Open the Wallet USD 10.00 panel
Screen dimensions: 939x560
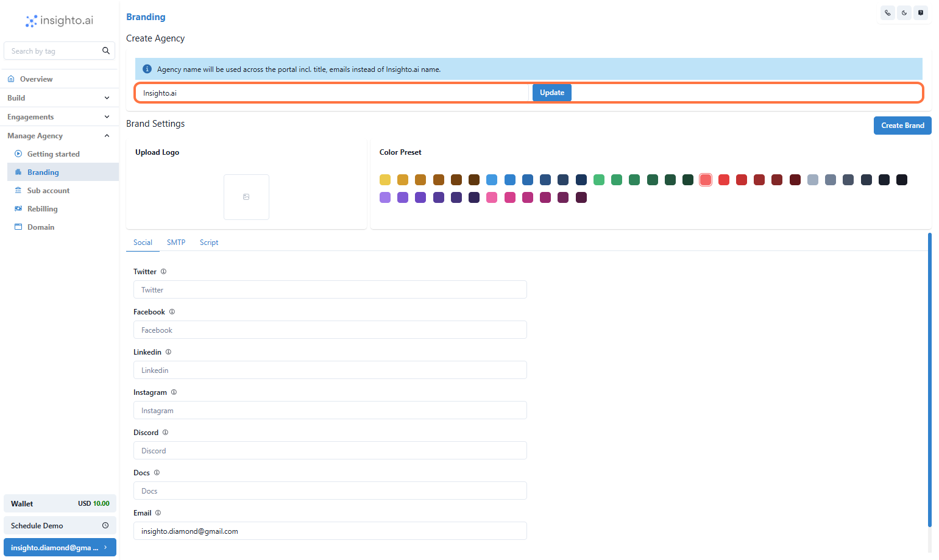tap(60, 503)
